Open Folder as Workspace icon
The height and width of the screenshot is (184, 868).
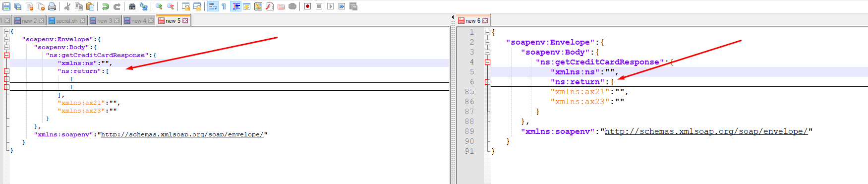click(x=281, y=6)
